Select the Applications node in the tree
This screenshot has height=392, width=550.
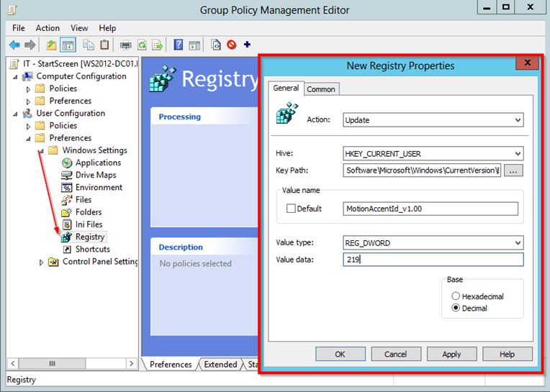(x=98, y=163)
